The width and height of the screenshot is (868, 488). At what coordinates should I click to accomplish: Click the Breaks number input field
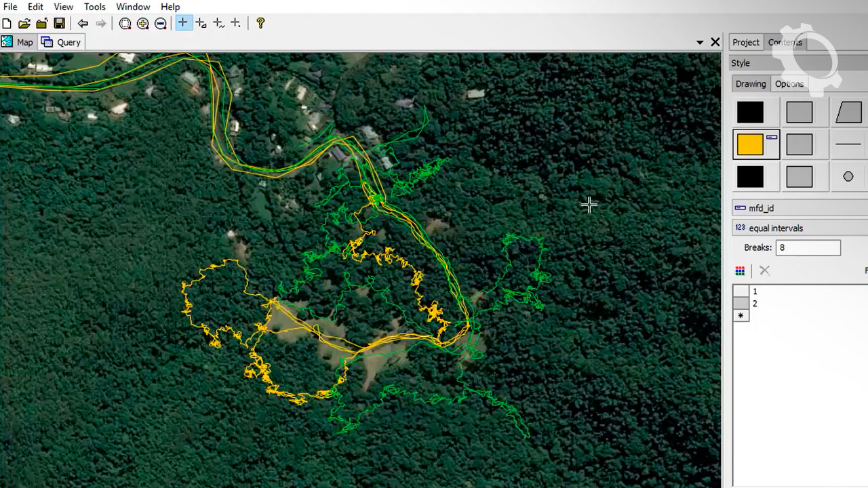[x=808, y=247]
